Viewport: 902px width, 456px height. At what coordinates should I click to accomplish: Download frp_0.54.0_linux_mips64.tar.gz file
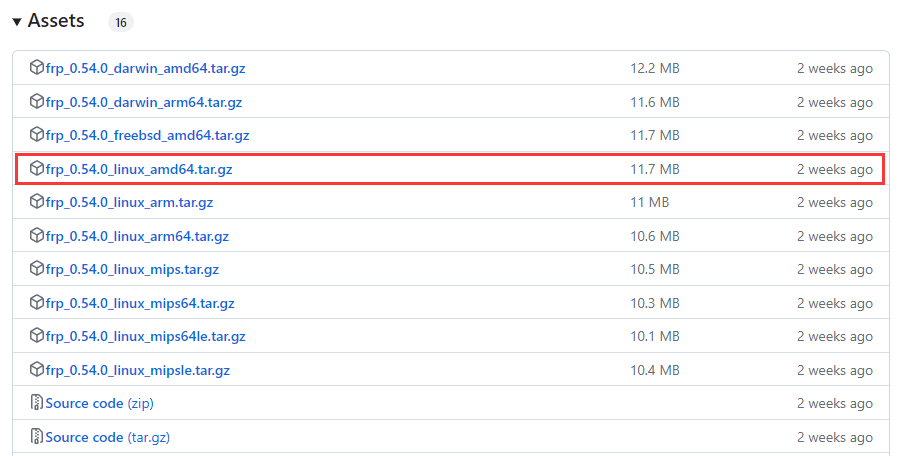(x=140, y=303)
